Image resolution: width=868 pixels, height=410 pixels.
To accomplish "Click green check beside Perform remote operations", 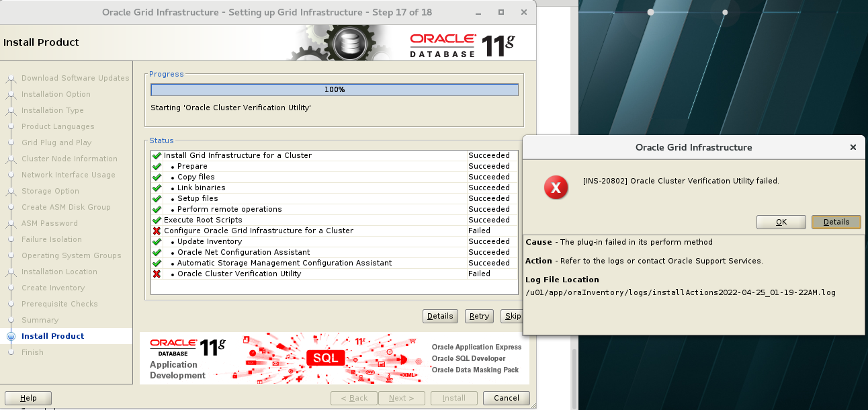I will (x=157, y=209).
